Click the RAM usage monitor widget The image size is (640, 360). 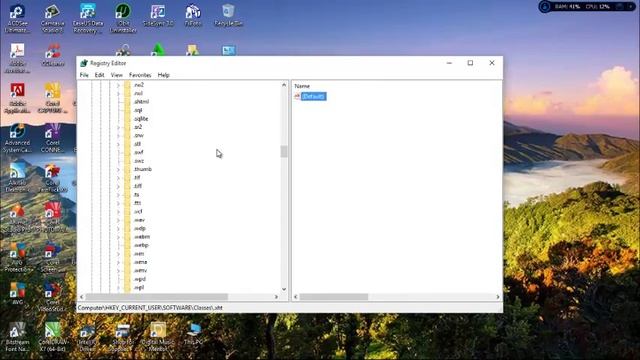tap(568, 7)
